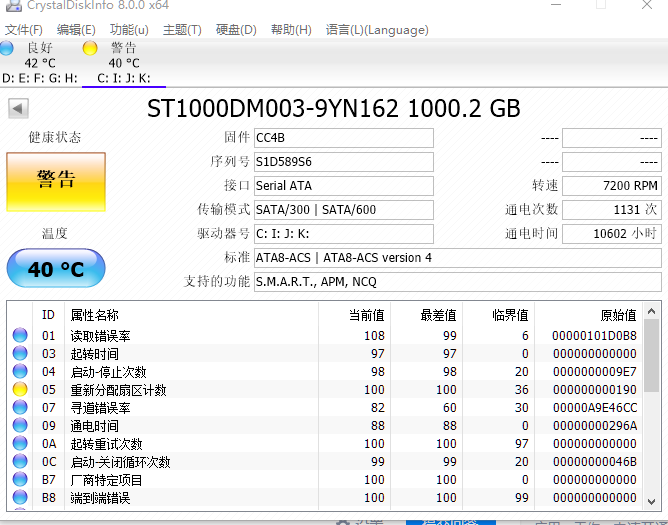Open the 主题(T) menu

182,30
